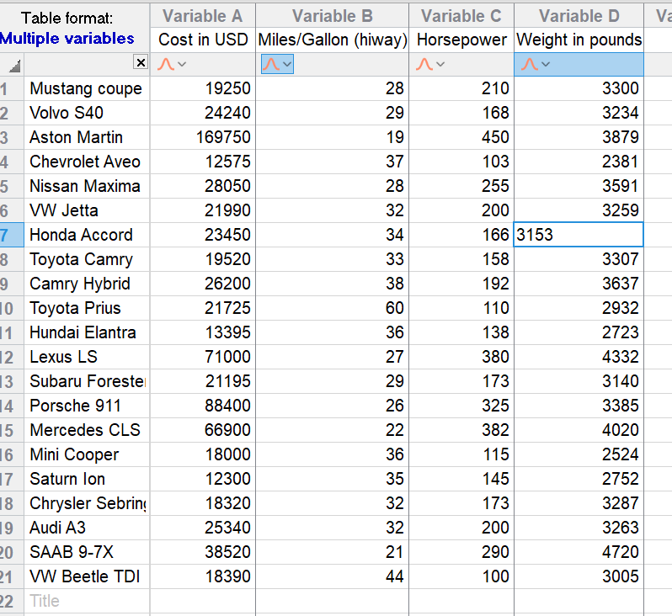
Task: Click the variable type icon under Cost in USD
Action: coord(166,65)
